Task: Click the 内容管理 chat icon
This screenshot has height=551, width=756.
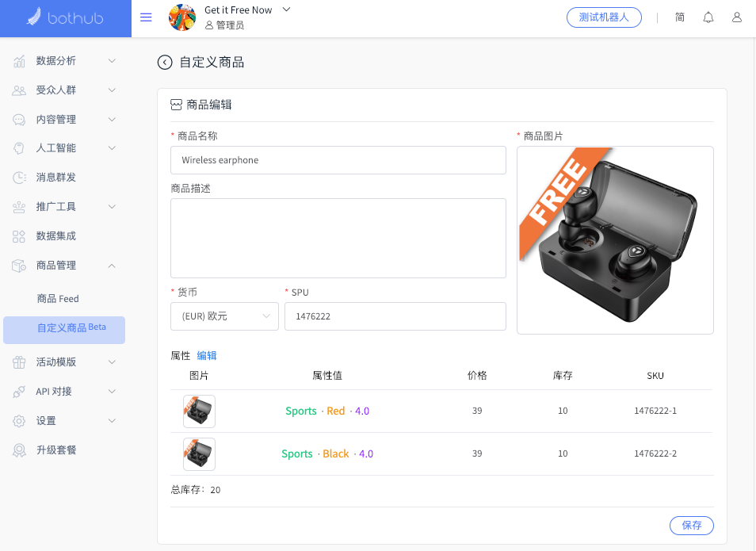Action: (19, 120)
